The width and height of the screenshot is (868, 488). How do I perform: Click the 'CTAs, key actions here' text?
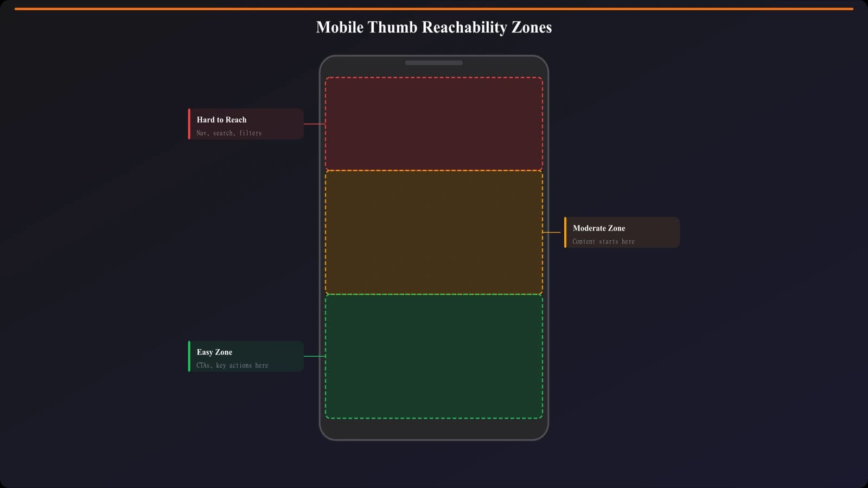232,365
